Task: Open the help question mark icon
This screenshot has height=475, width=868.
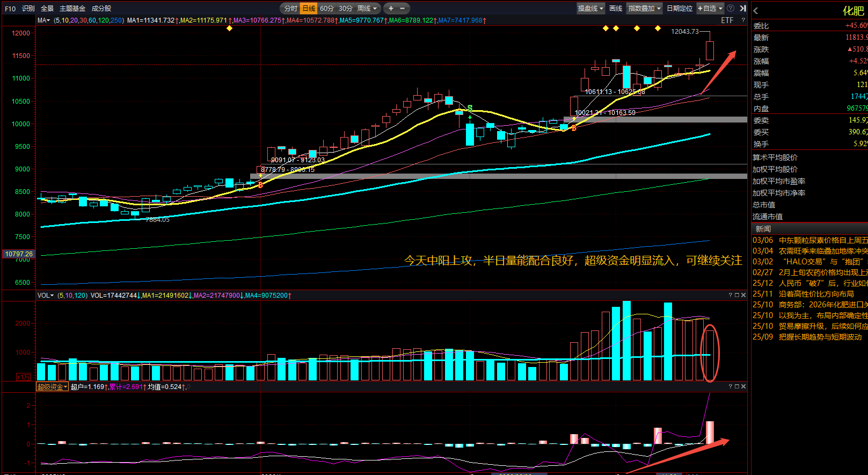Action: point(731,9)
